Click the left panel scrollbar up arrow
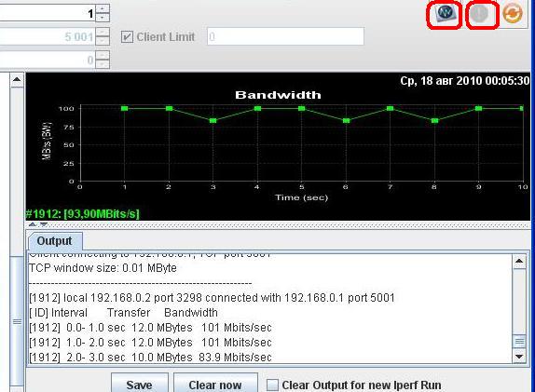This screenshot has width=535, height=392. click(x=17, y=80)
